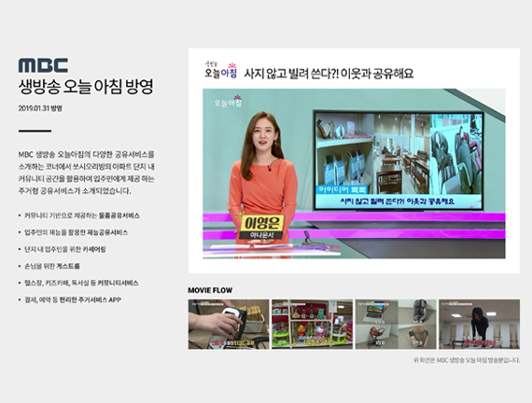The width and height of the screenshot is (532, 403).
Task: Open the main broadcast video image
Action: point(354,174)
